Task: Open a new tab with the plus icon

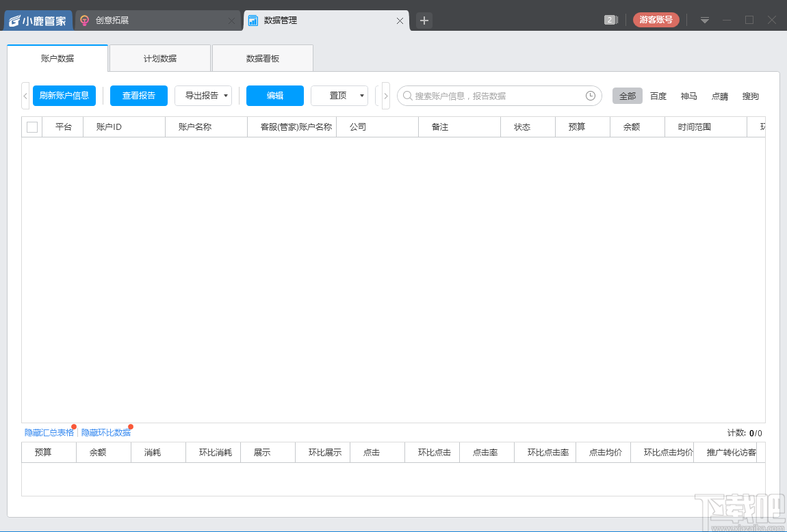Action: [x=424, y=21]
